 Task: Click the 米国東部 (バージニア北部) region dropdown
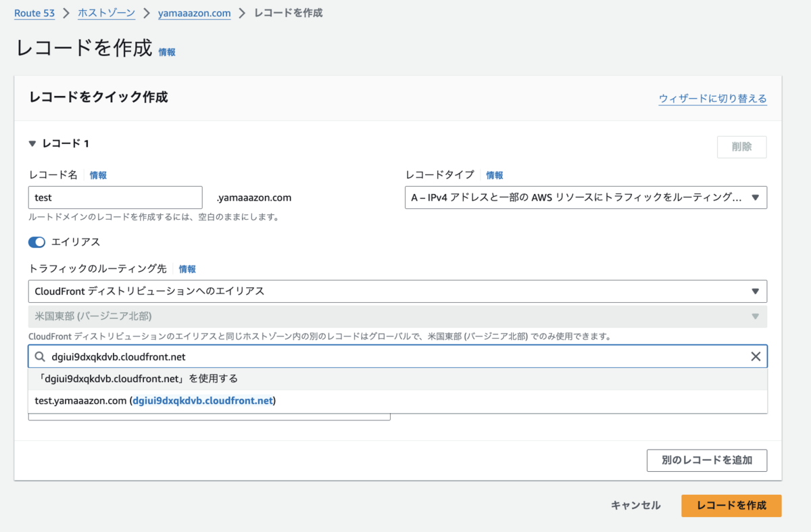click(397, 316)
